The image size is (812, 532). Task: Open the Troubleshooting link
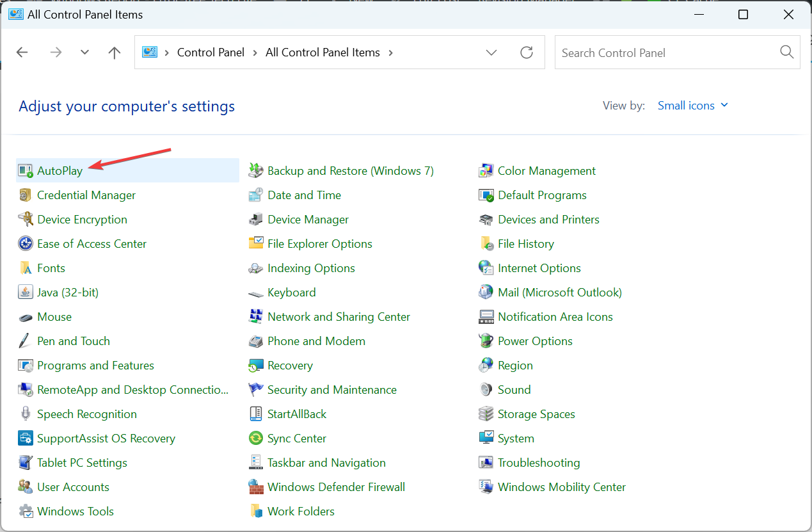[539, 463]
